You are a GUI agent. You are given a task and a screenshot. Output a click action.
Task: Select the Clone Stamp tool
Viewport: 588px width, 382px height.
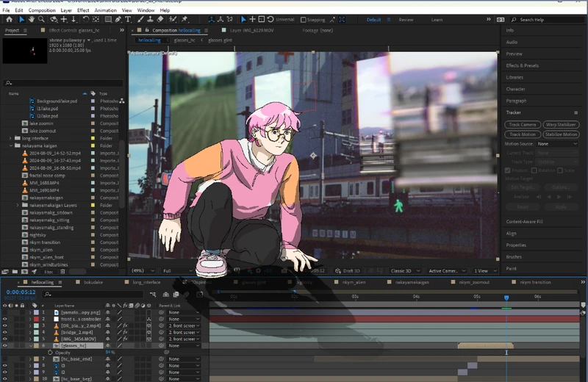click(x=150, y=20)
